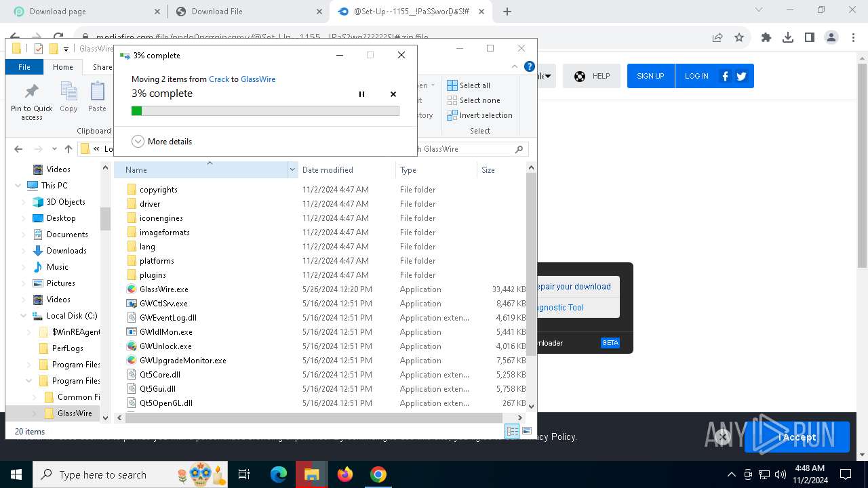Select the GWIdlMon.exe file
The image size is (868, 488).
[166, 332]
